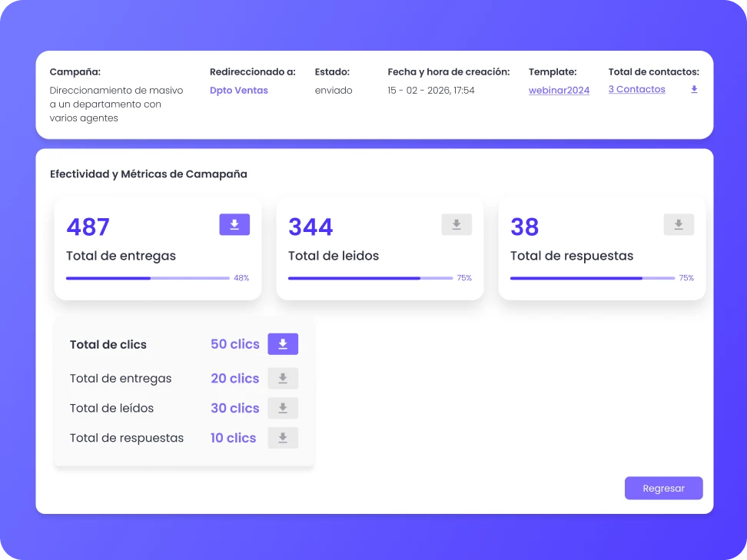View the 3 Contactos list
The width and height of the screenshot is (747, 560).
click(636, 89)
